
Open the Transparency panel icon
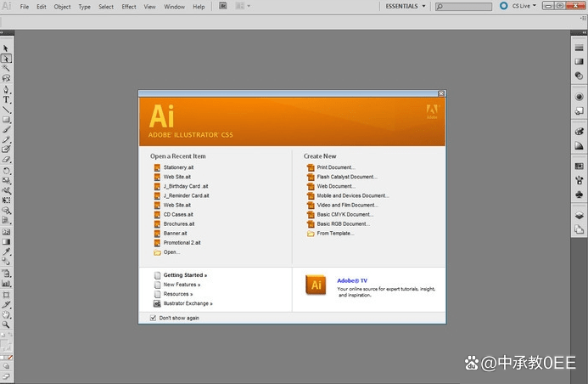click(579, 76)
